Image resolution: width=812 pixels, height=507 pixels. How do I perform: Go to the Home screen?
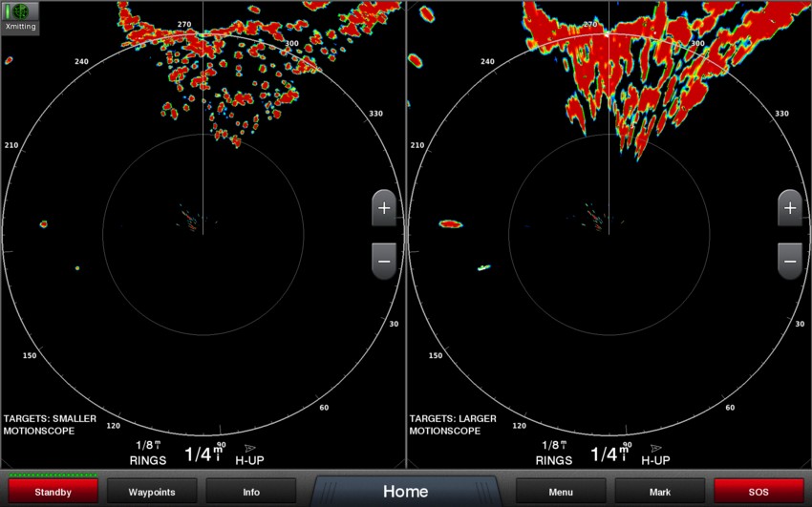[x=405, y=492]
